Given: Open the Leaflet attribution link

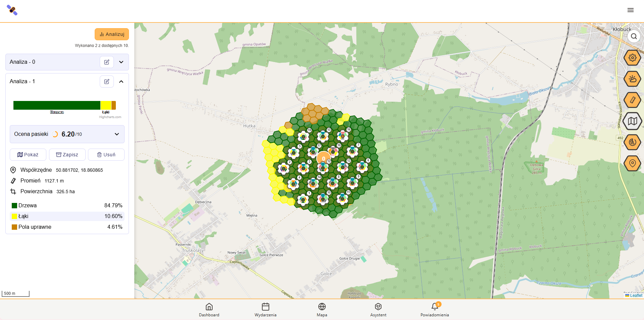Looking at the screenshot, I should click(636, 296).
